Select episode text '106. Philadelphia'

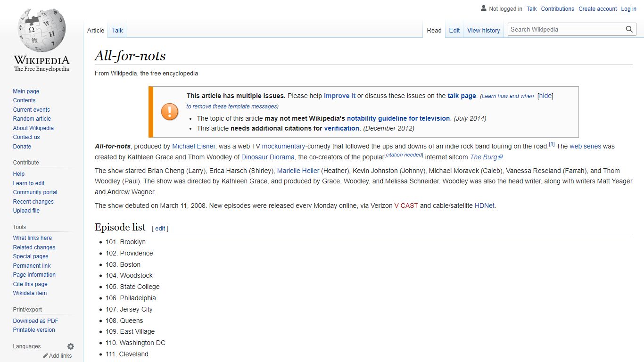point(131,298)
